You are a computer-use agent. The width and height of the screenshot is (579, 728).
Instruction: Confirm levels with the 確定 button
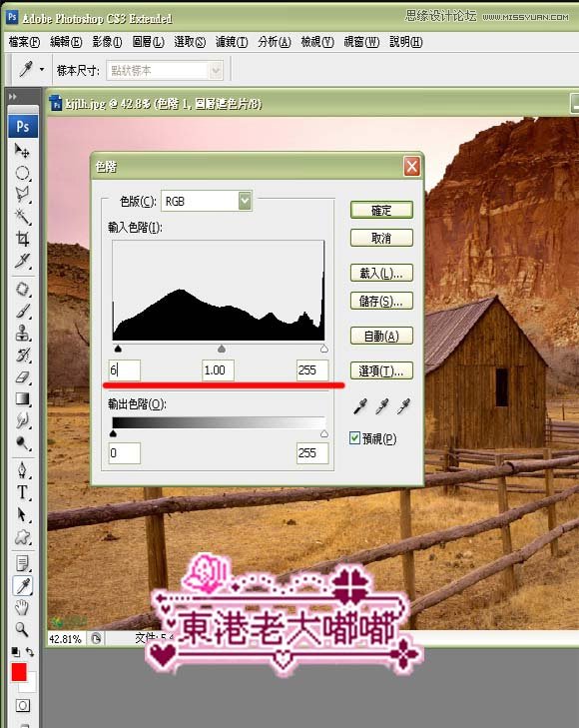pyautogui.click(x=381, y=211)
